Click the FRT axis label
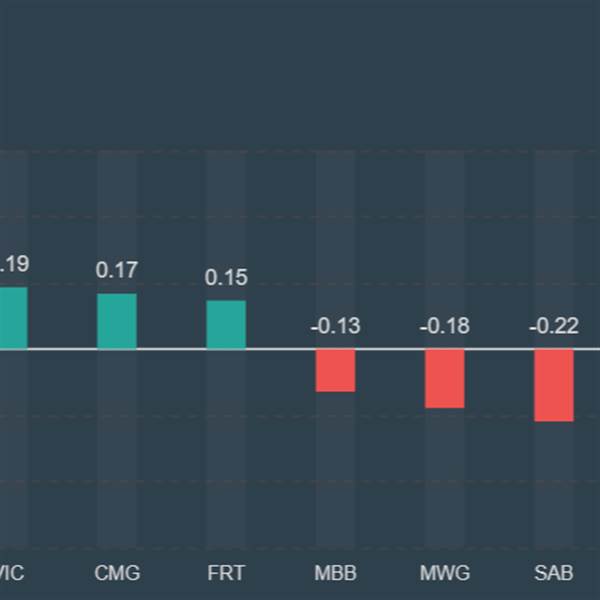Image resolution: width=600 pixels, height=600 pixels. (226, 573)
